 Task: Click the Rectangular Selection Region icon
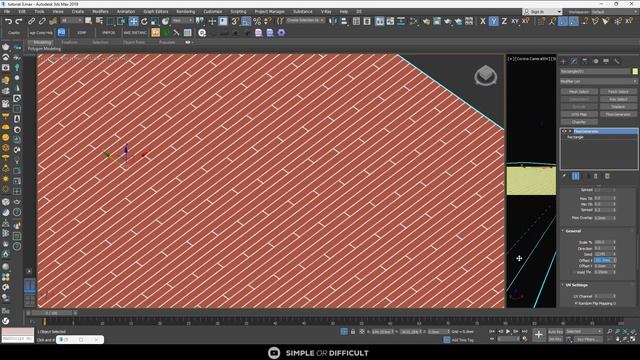(x=110, y=21)
